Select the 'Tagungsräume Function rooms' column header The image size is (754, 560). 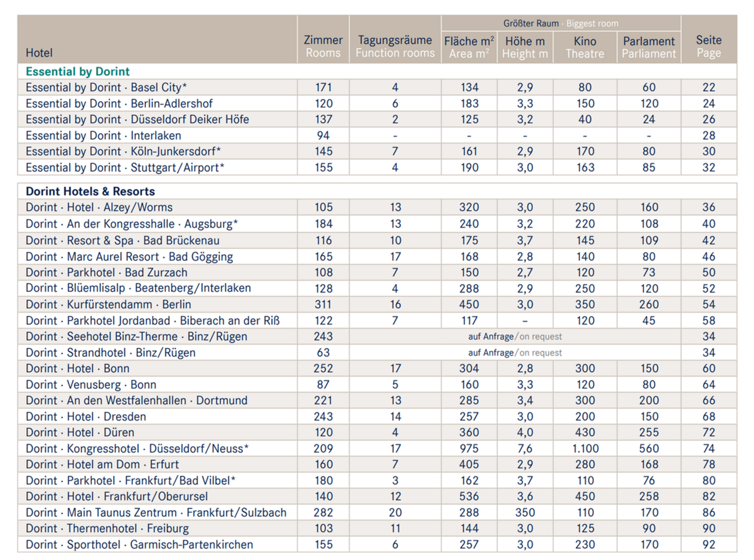395,46
